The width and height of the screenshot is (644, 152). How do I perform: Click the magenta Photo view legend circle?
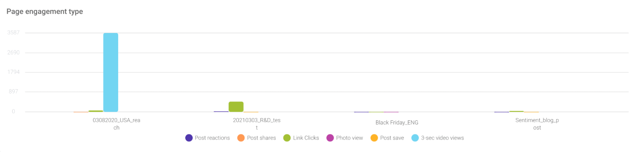(x=330, y=138)
